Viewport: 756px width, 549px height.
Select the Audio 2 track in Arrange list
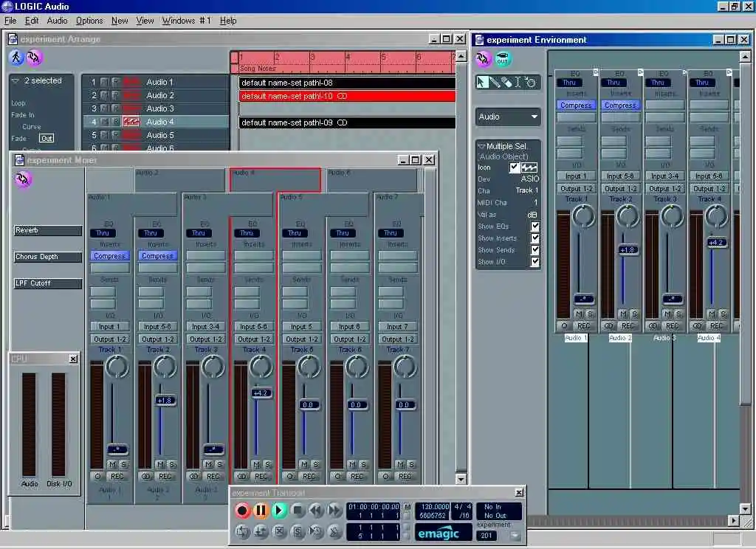156,95
